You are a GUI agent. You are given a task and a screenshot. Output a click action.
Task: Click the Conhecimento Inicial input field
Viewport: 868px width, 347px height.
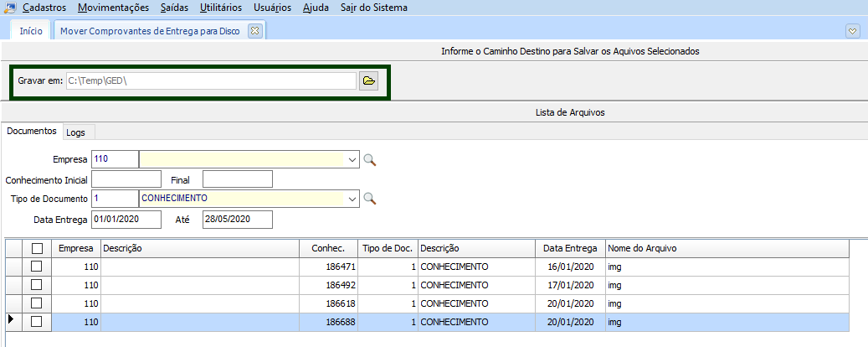(126, 179)
